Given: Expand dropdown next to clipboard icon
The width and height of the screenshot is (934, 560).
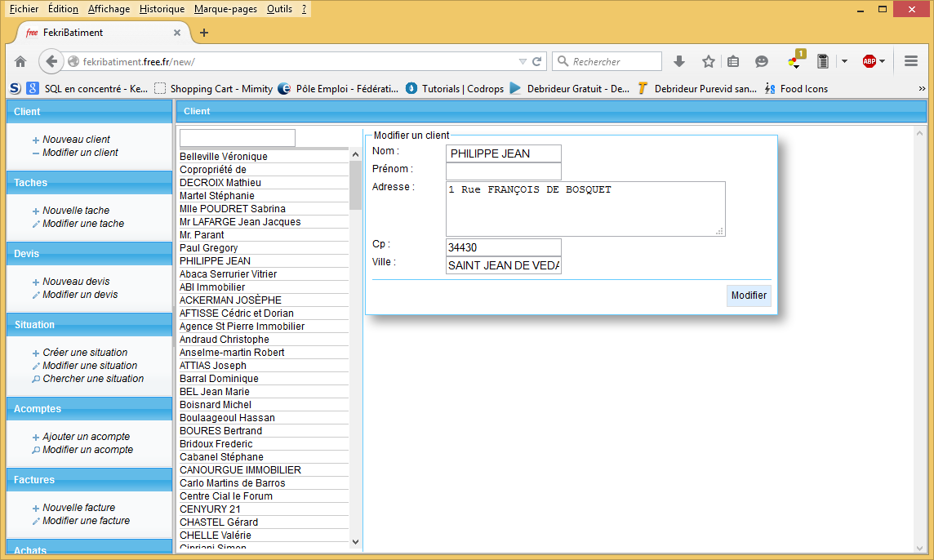Looking at the screenshot, I should pyautogui.click(x=844, y=61).
